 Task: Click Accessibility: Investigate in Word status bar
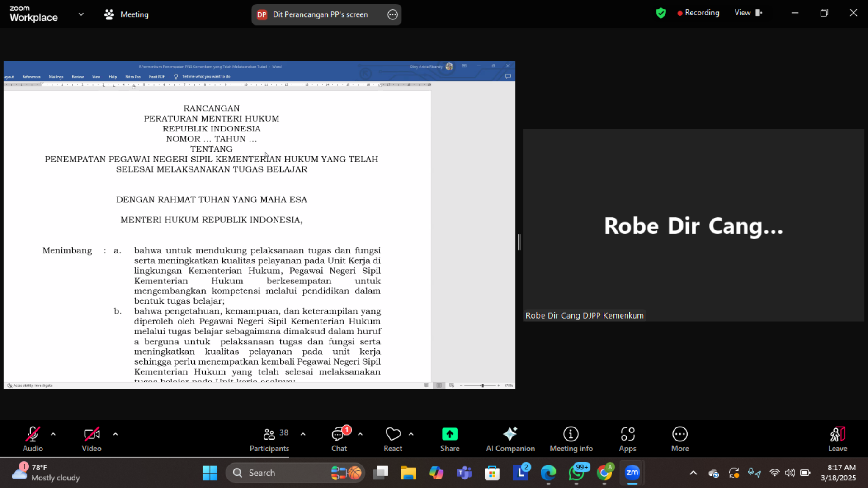(x=30, y=385)
